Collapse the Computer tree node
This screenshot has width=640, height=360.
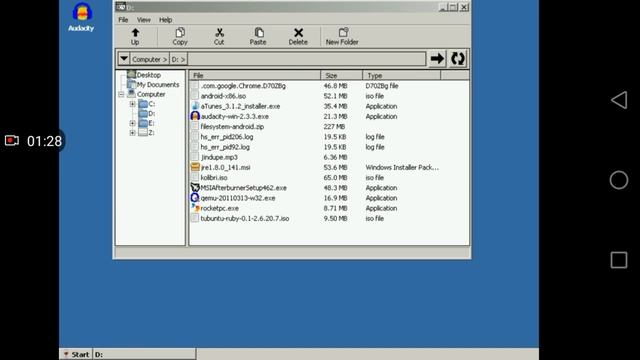pyautogui.click(x=121, y=94)
